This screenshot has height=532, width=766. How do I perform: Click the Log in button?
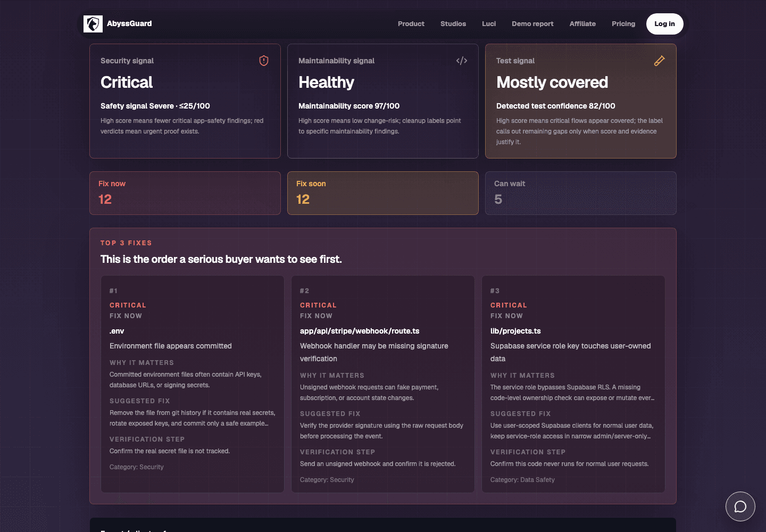pos(665,24)
